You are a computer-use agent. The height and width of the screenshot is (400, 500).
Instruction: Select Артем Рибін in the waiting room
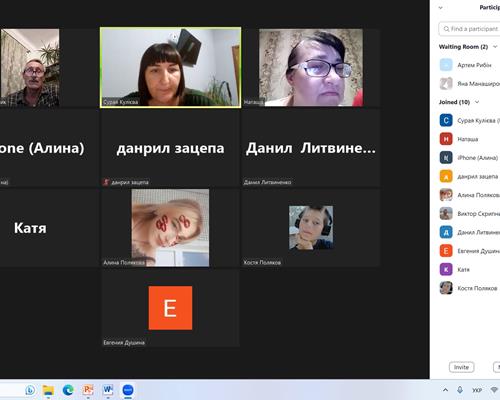[x=469, y=65]
